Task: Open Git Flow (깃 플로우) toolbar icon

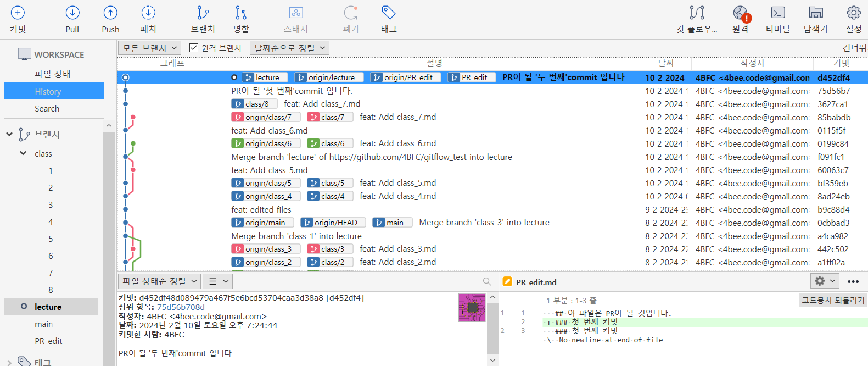Action: (x=697, y=13)
